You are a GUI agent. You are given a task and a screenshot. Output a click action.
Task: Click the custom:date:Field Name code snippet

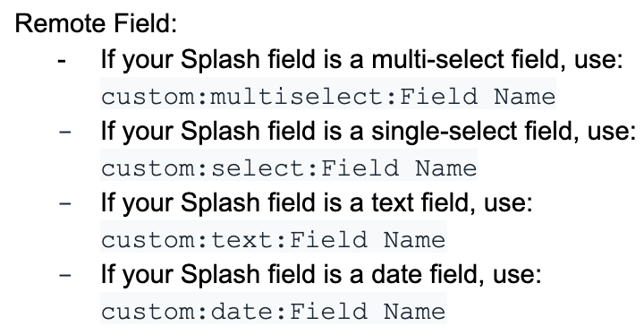coord(274,312)
